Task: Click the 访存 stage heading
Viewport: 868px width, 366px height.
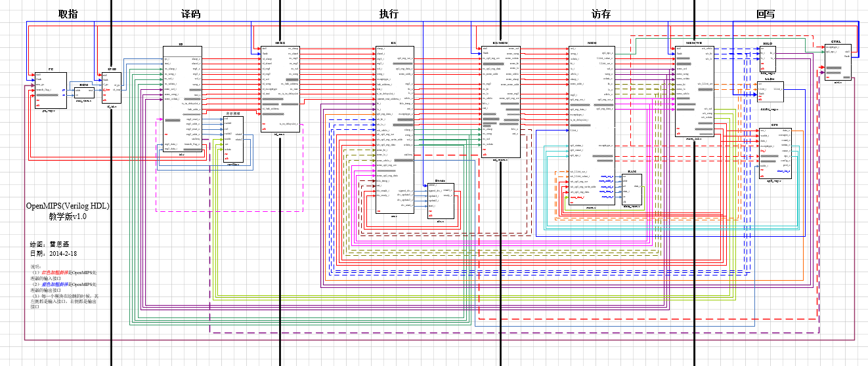Action: click(601, 12)
